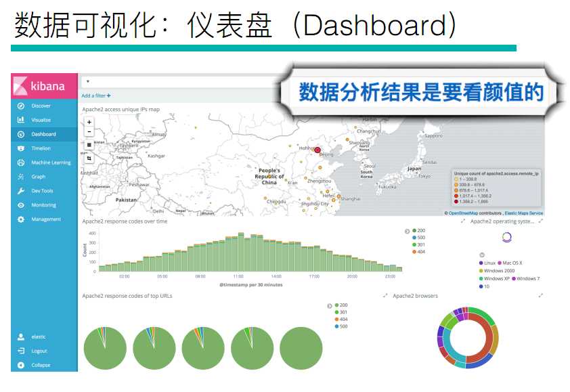Toggle legend of operating systems chart
The image size is (570, 392).
[x=482, y=255]
